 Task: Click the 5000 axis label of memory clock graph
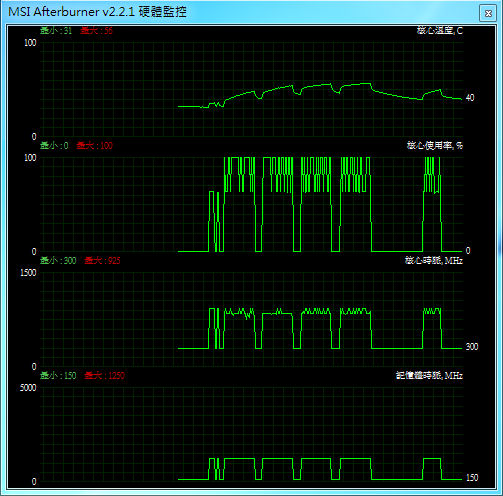(28, 388)
